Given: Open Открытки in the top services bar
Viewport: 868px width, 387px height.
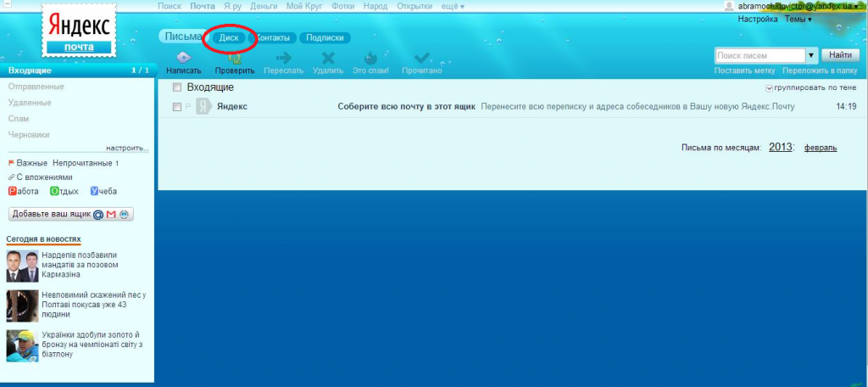Looking at the screenshot, I should coord(415,6).
